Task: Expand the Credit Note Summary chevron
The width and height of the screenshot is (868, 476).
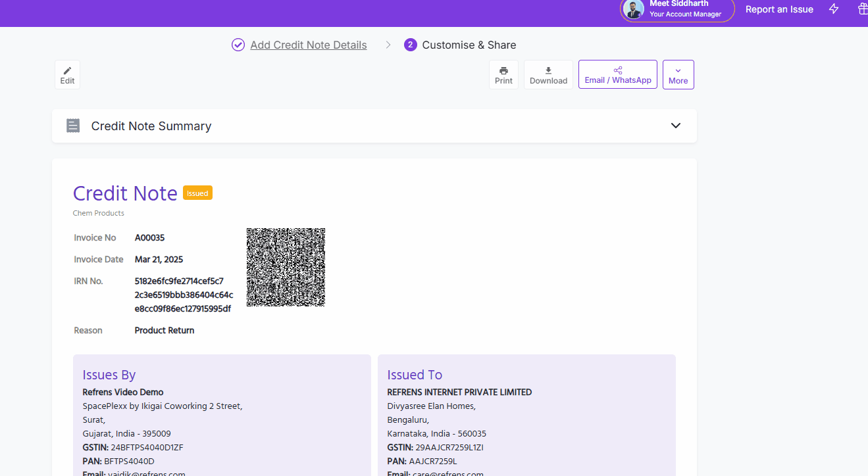Action: (x=676, y=126)
